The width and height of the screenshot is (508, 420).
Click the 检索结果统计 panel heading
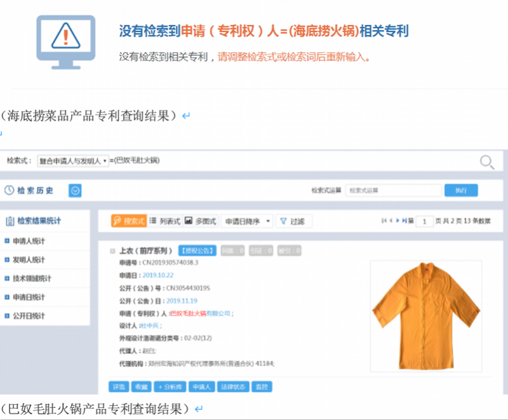(39, 221)
